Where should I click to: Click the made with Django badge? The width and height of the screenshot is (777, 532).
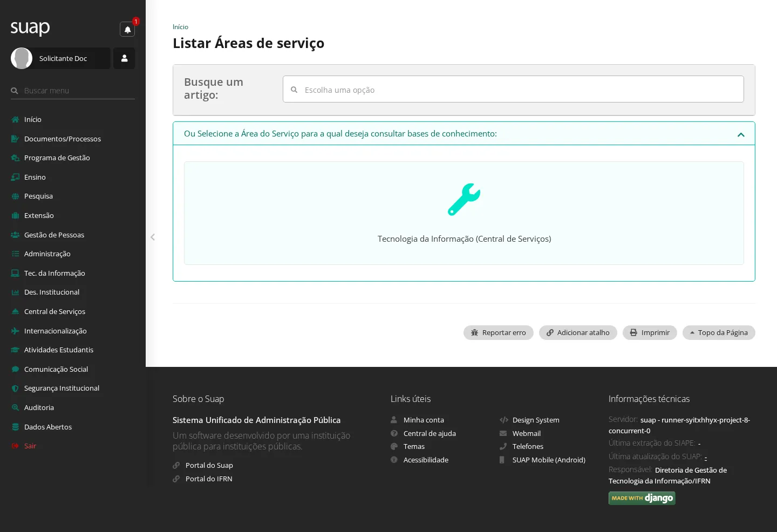(642, 498)
